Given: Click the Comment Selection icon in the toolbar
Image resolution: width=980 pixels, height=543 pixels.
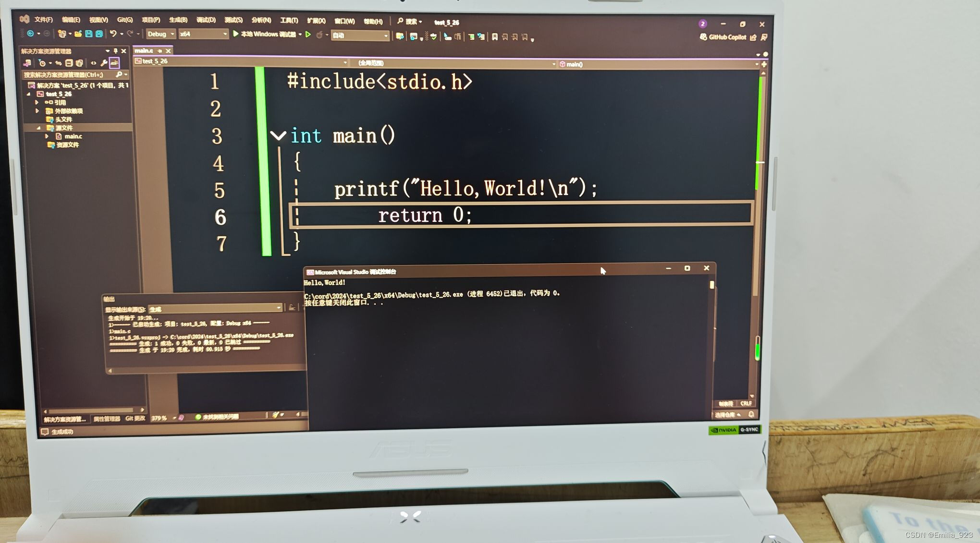Looking at the screenshot, I should click(471, 36).
